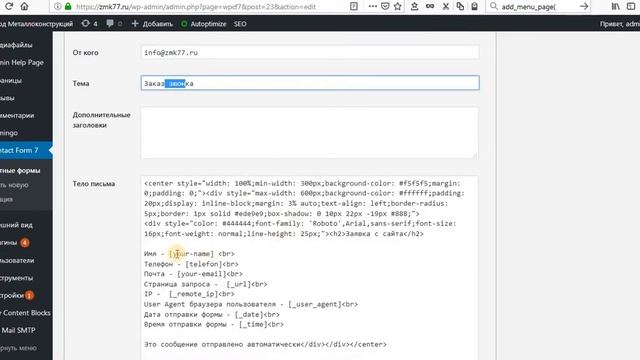Show site information via the circled i icon
Screen dimensions: 640x360
pos(58,6)
